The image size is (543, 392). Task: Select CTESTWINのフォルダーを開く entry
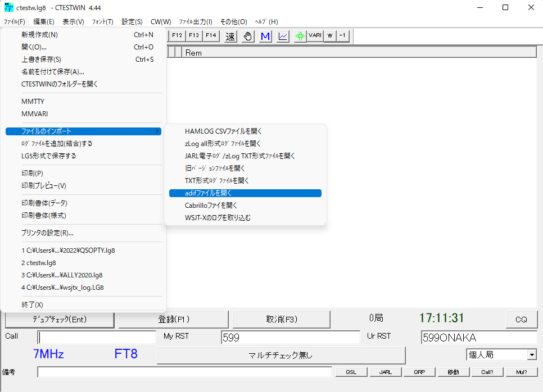83,84
